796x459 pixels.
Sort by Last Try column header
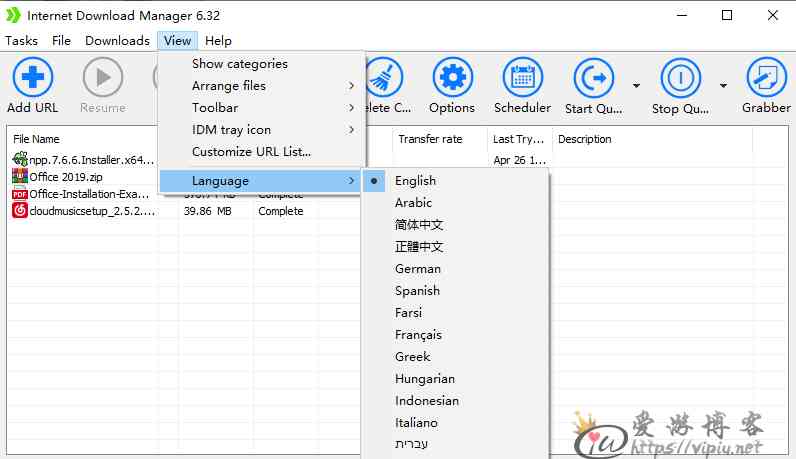tap(519, 139)
